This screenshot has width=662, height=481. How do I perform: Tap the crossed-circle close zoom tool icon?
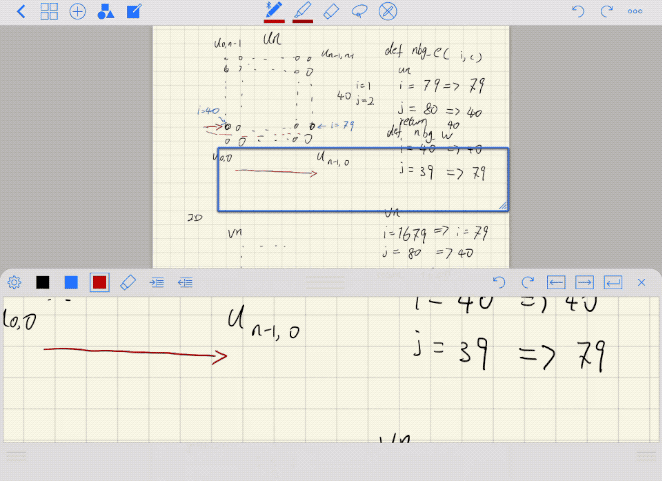coord(388,11)
